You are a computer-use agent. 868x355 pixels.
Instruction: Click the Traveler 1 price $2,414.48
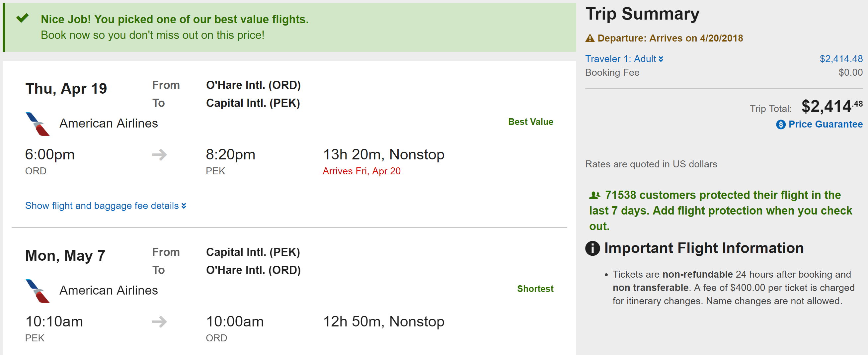pyautogui.click(x=841, y=59)
